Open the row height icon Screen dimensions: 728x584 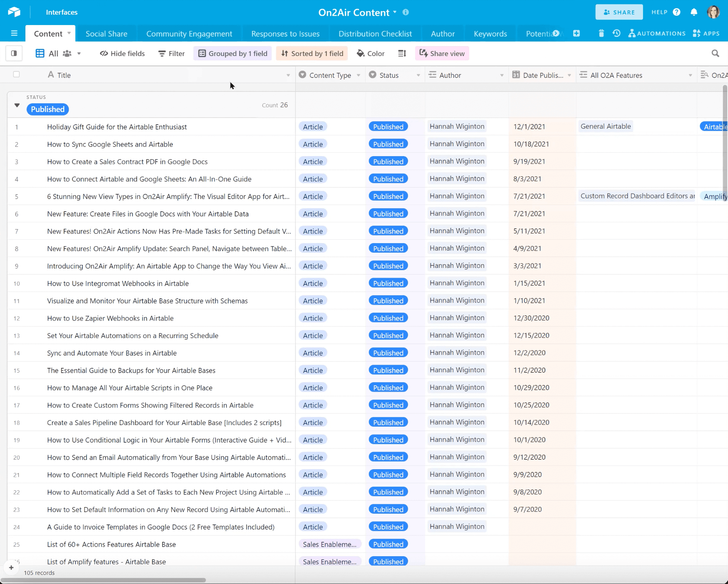click(402, 53)
